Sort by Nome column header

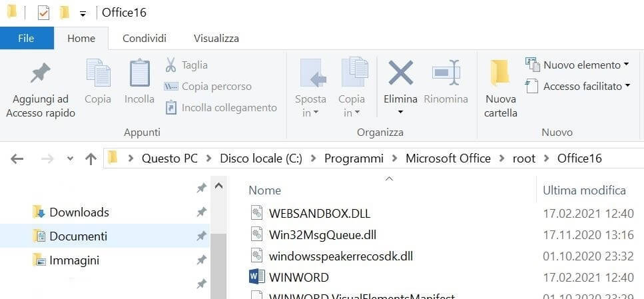(x=265, y=190)
